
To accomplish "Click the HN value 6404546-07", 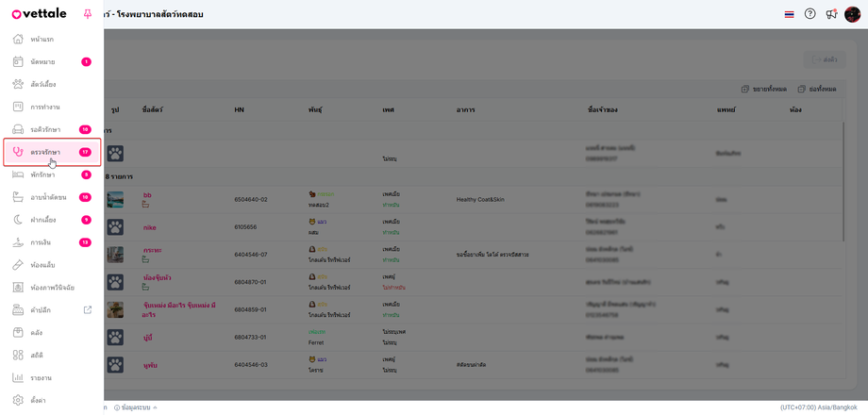I will coord(251,255).
